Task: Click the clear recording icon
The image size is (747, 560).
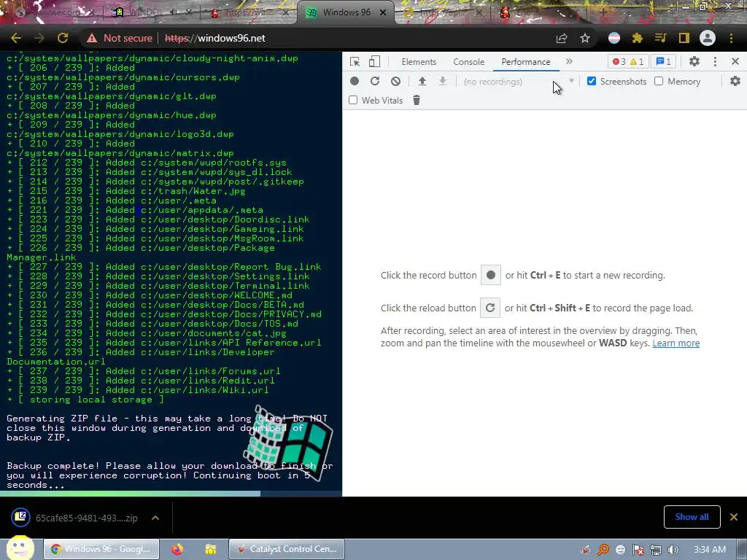Action: pos(395,82)
